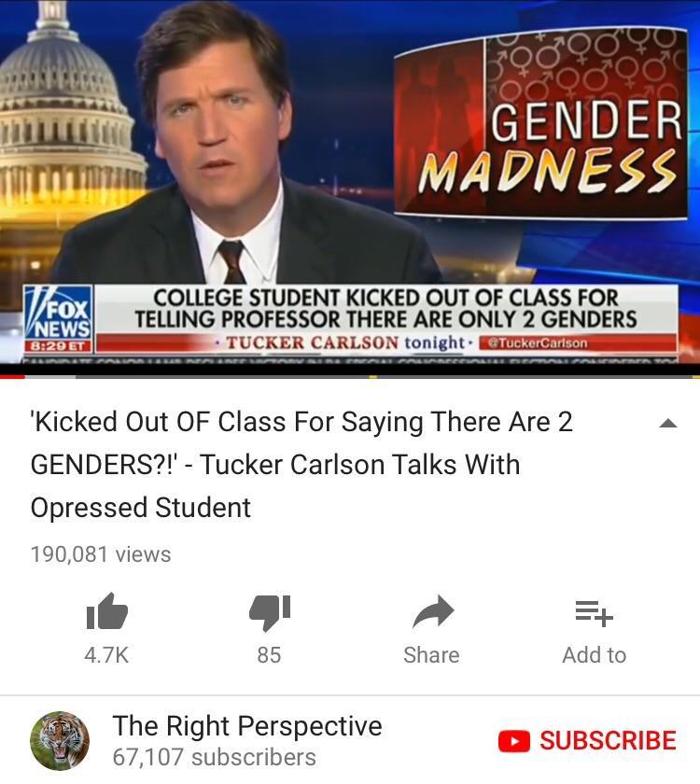
Task: Click the 85 dislikes count
Action: click(x=269, y=655)
